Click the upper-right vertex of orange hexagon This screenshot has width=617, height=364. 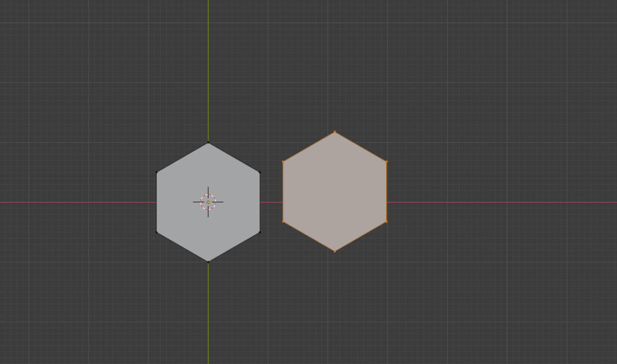[386, 162]
